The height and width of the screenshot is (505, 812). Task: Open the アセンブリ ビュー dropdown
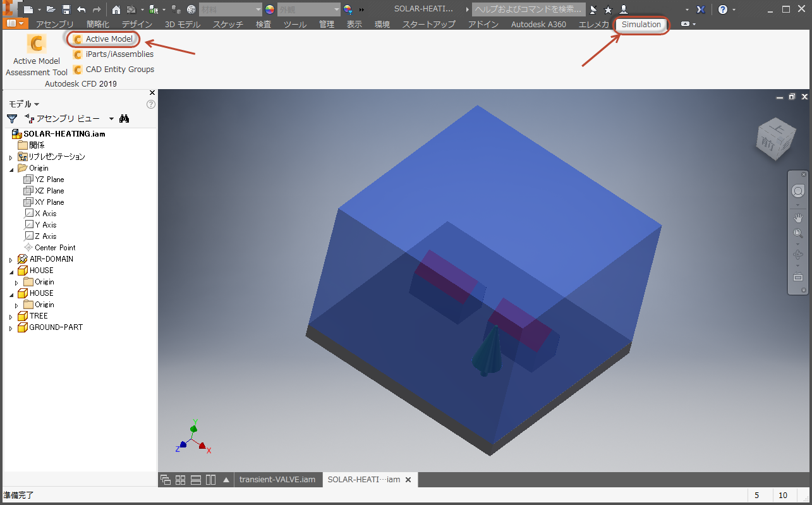tap(70, 118)
